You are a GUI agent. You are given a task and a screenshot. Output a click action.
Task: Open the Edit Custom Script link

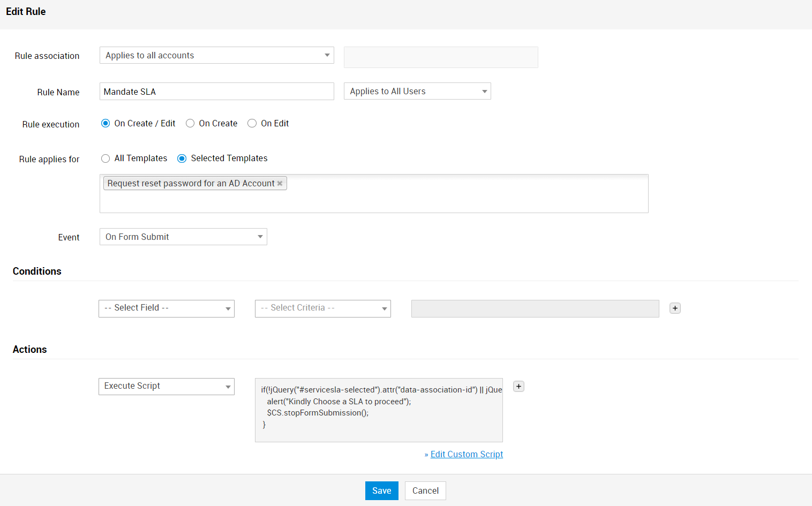(467, 454)
